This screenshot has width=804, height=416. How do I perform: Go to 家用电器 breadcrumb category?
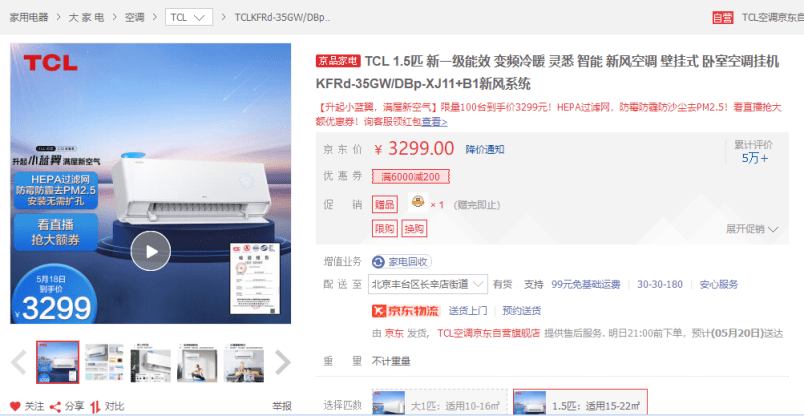(x=29, y=17)
